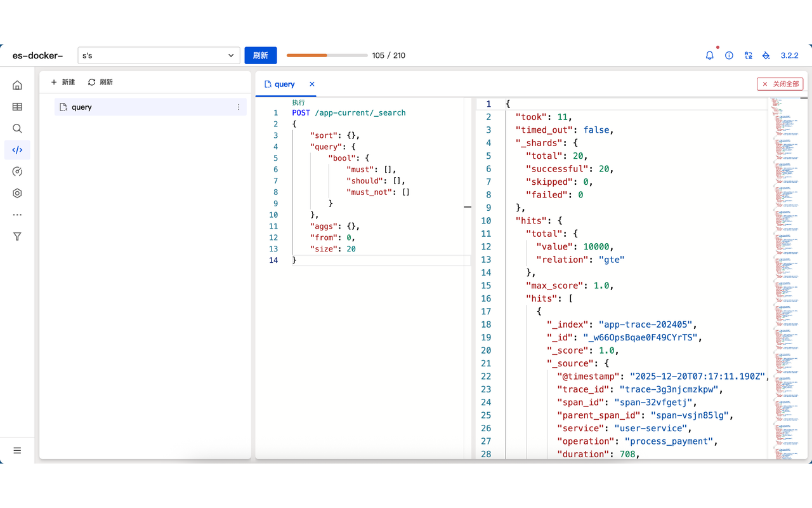Viewport: 812px width, 508px height.
Task: Select the dev tools code icon
Action: [x=17, y=150]
